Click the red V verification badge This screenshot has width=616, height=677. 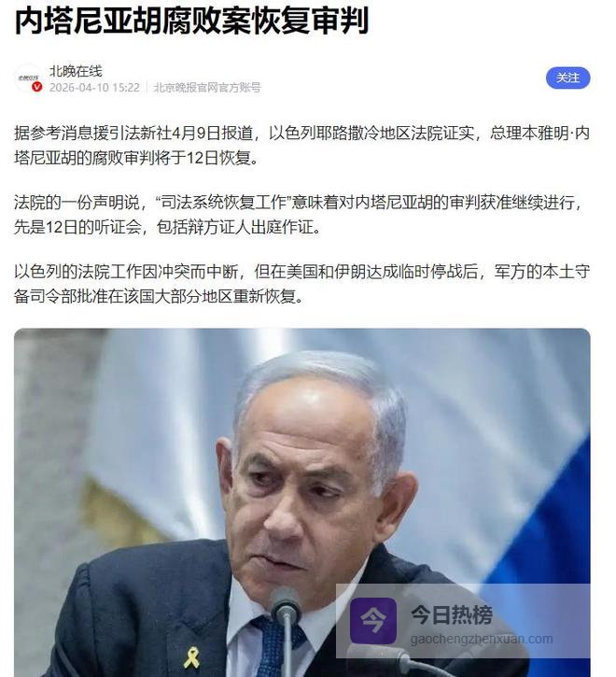pyautogui.click(x=37, y=87)
